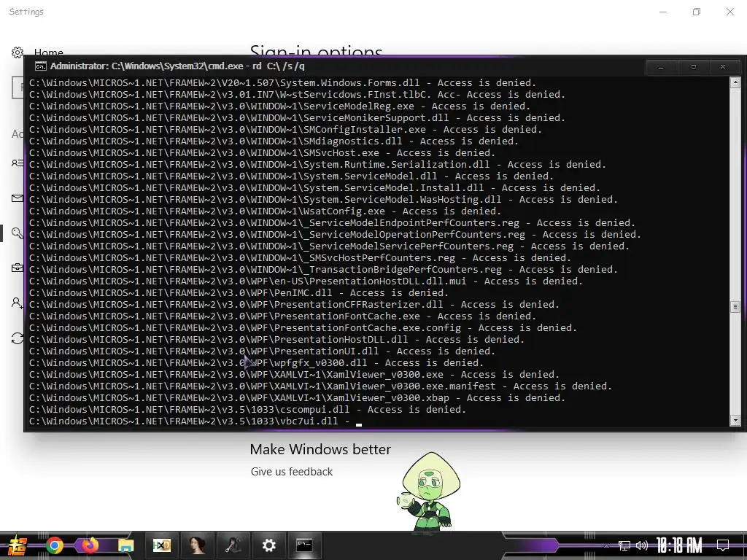Open Family & other users person icon
The image size is (747, 560).
click(x=18, y=303)
